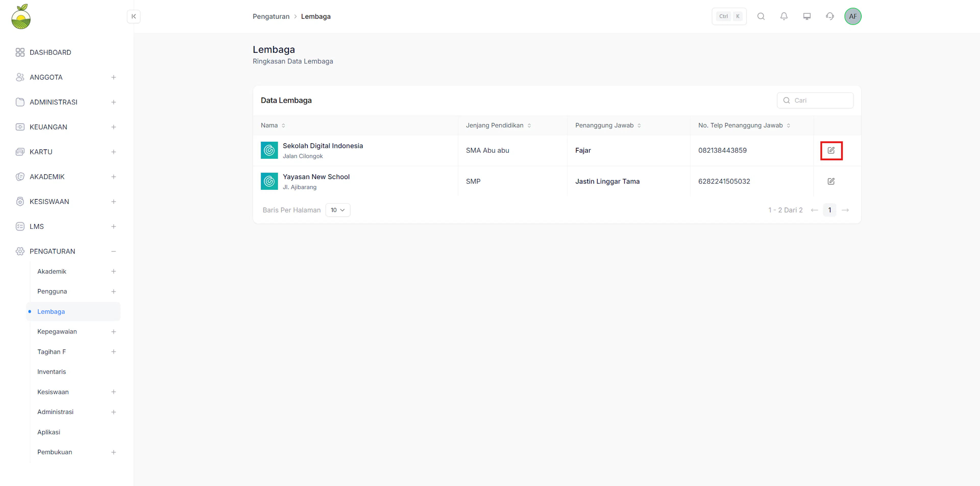Expand the KARTU menu plus
Viewport: 980px width, 486px height.
pos(113,152)
